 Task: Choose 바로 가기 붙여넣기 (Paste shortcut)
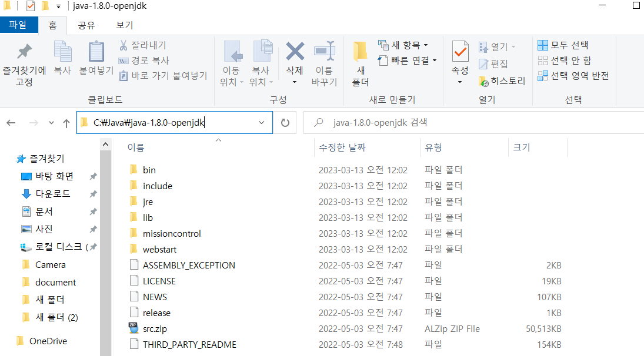[163, 75]
